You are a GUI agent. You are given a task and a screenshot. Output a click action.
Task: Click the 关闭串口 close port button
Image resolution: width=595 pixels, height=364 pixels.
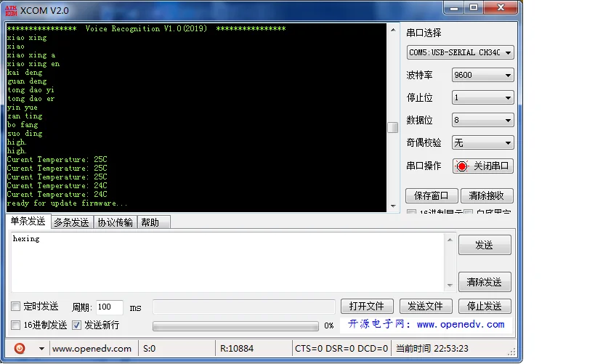coord(482,166)
